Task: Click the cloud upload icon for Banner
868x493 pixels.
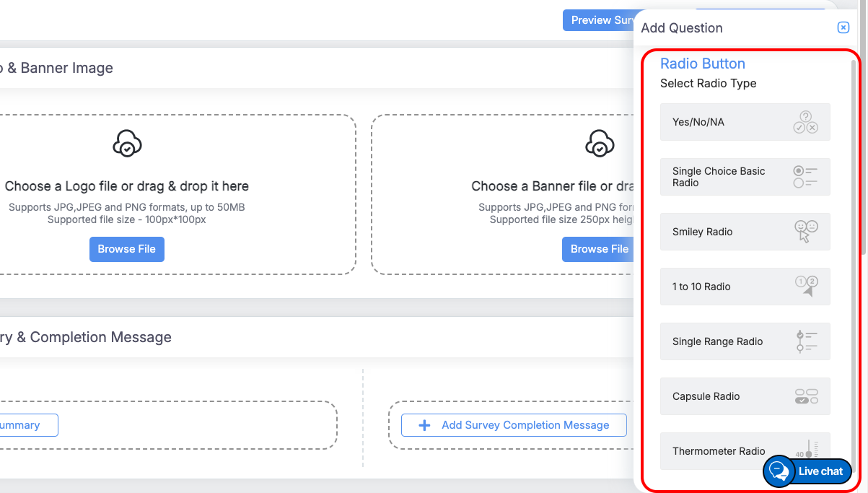Action: point(599,144)
